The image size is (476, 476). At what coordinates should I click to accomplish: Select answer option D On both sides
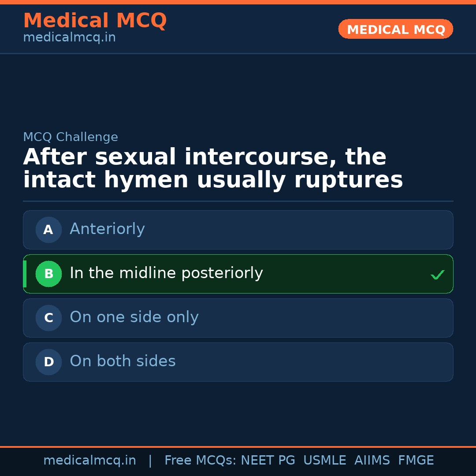tap(238, 362)
